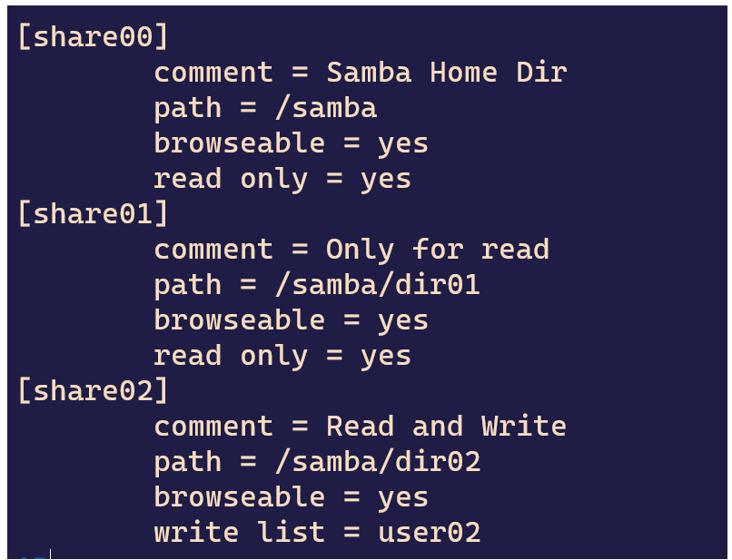Click the [share00] section header
732x560 pixels.
(x=93, y=37)
